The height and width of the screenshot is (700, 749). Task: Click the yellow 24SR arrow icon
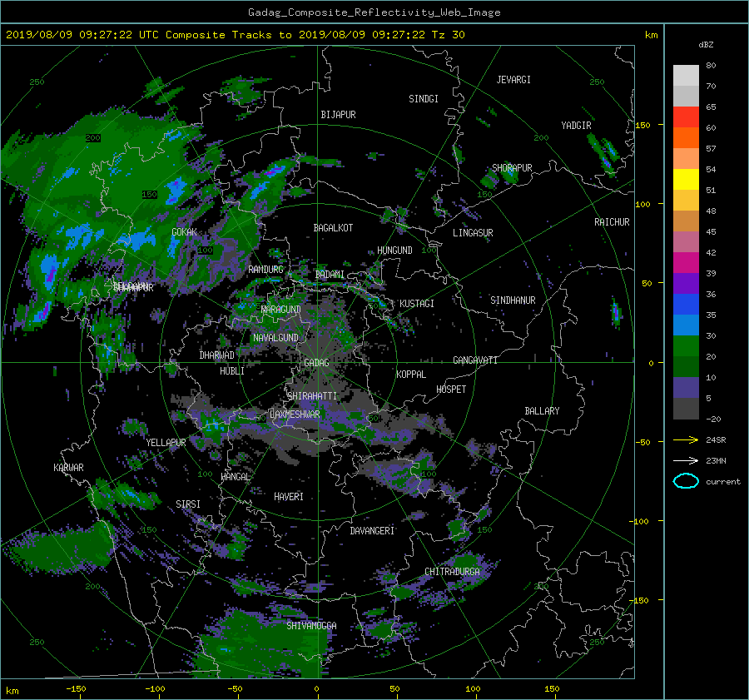pyautogui.click(x=686, y=439)
